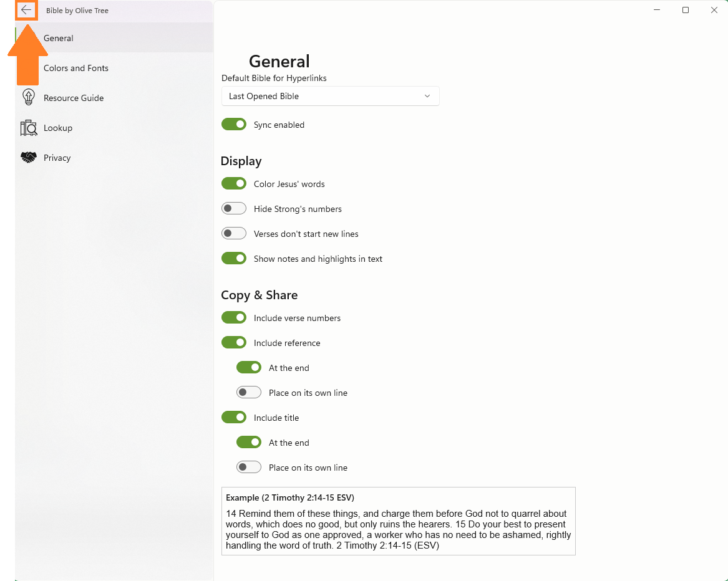
Task: Toggle Verses don't start new lines
Action: tap(233, 233)
